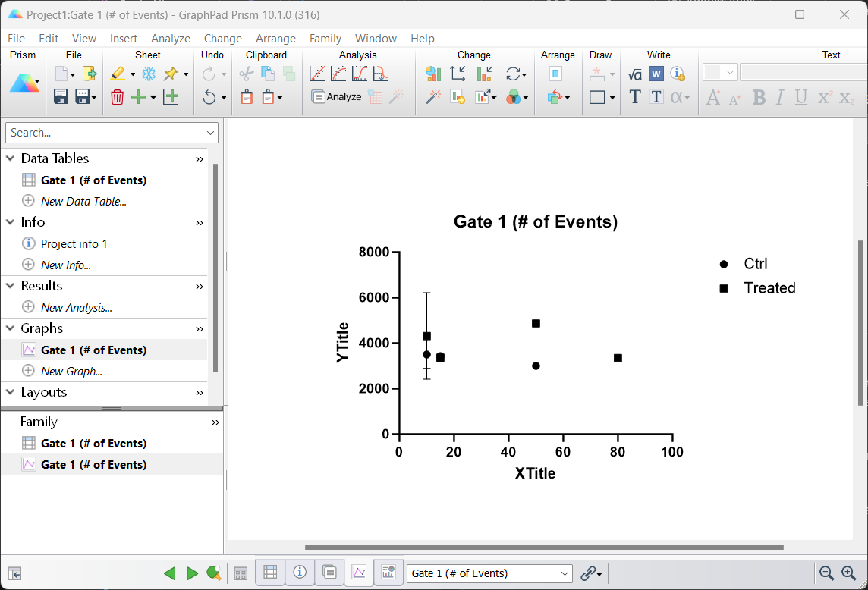Open the color scheme dropdown arrow
The height and width of the screenshot is (590, 868).
527,97
